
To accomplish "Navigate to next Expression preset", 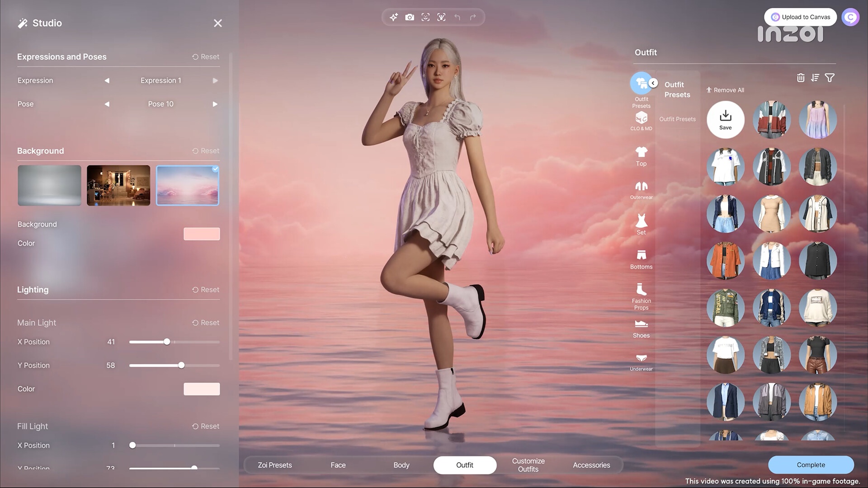I will tap(215, 80).
